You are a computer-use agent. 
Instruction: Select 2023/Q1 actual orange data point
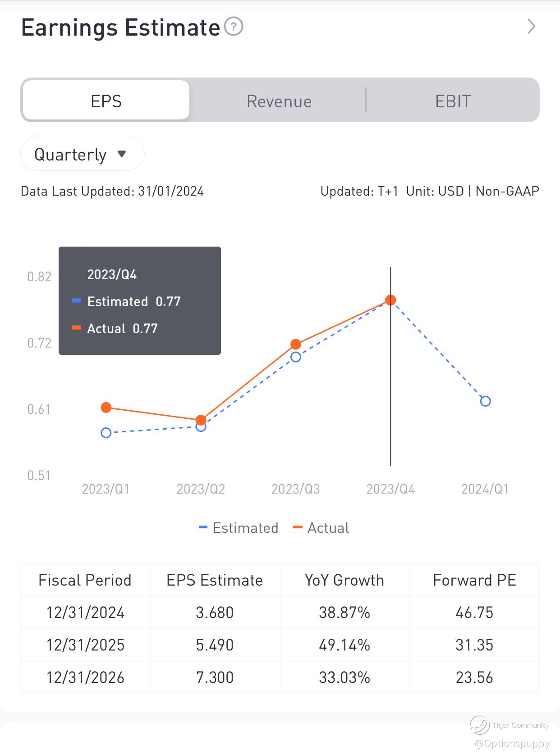tap(106, 408)
